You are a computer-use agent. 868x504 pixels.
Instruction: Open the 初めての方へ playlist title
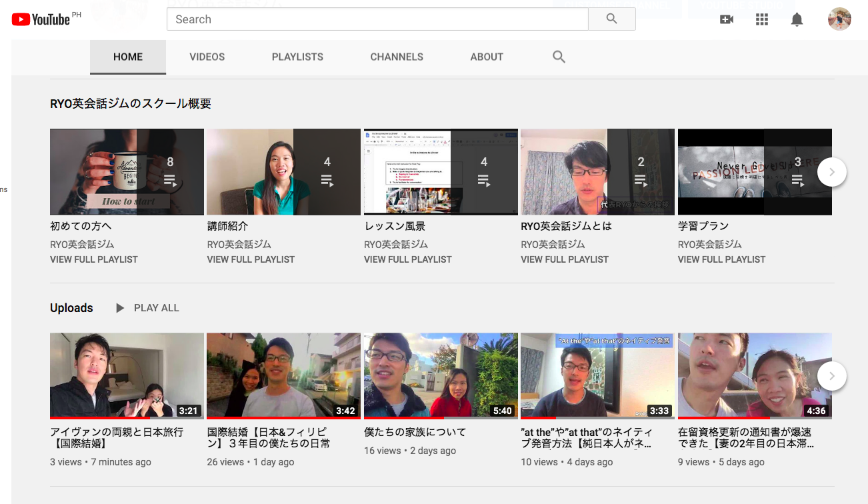(x=81, y=226)
